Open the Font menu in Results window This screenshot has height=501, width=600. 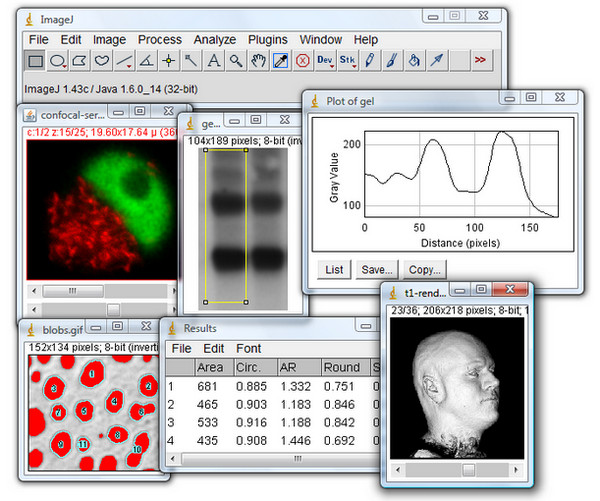point(250,348)
